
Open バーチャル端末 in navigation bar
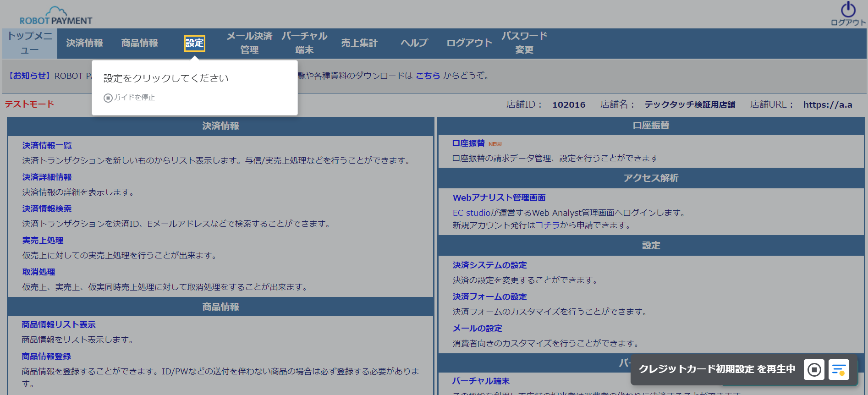pos(304,43)
